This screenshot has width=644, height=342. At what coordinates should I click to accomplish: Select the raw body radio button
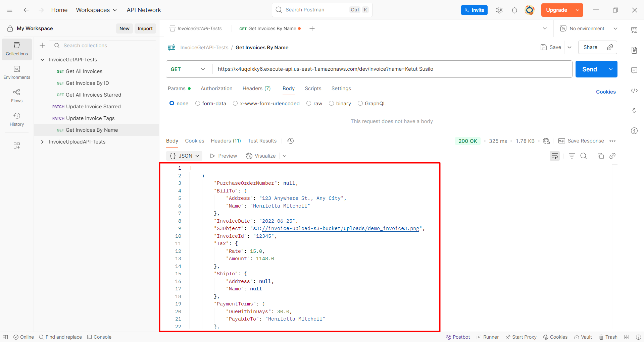click(309, 103)
